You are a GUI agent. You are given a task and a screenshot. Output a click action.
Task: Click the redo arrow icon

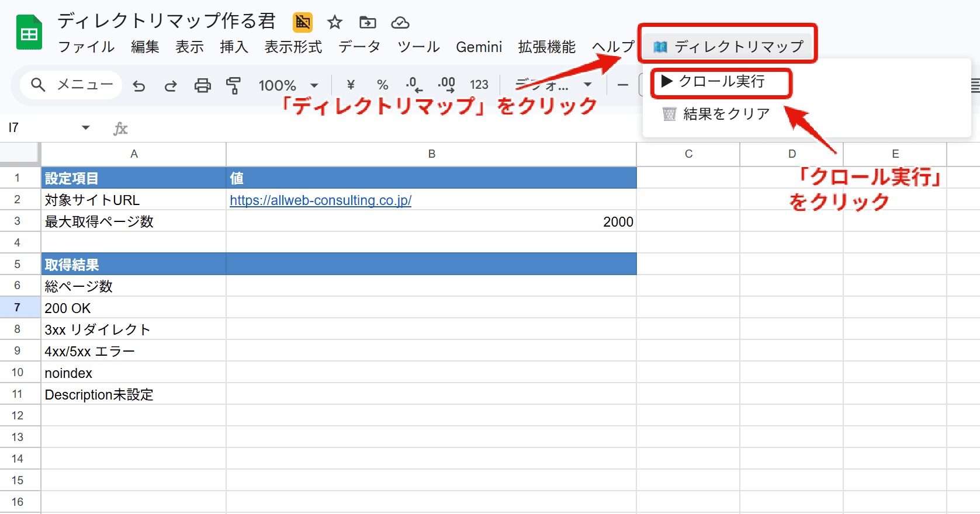pos(171,86)
